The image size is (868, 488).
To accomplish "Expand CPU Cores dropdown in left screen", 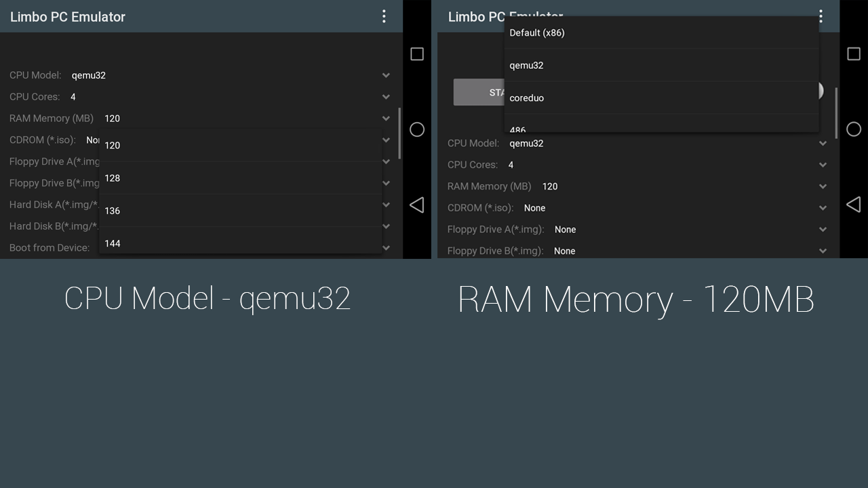I will click(386, 97).
